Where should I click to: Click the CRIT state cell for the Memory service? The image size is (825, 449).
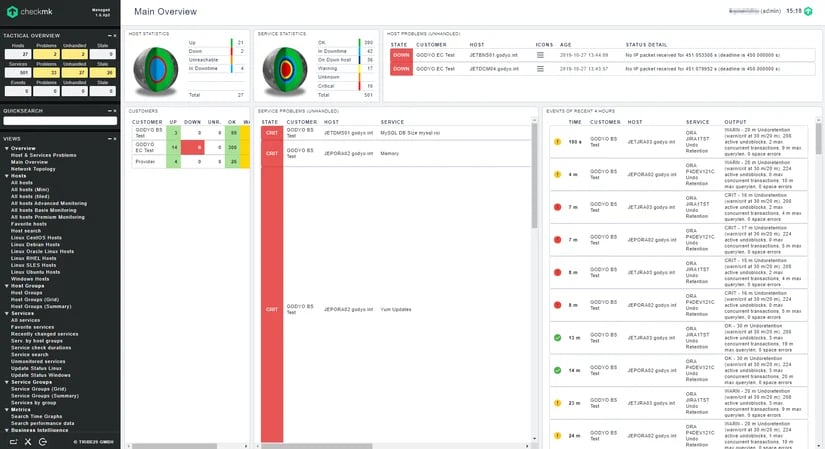click(x=271, y=154)
